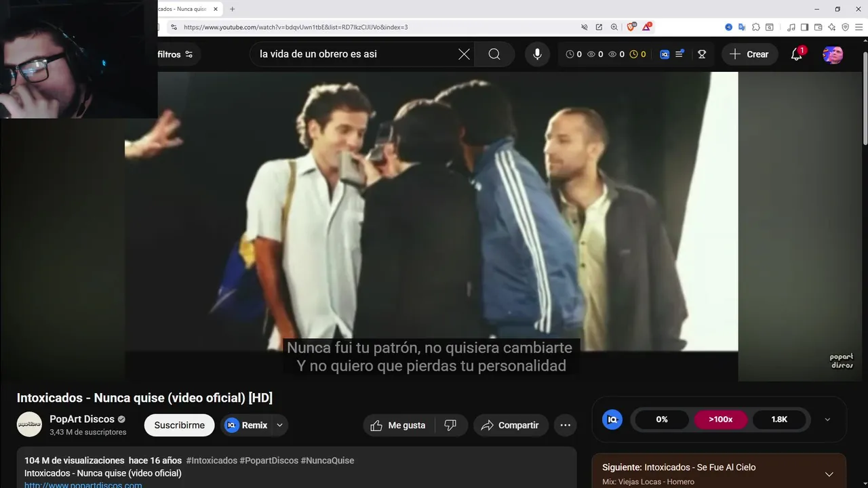868x488 pixels.
Task: Click the more actions three-dot button
Action: pos(566,425)
